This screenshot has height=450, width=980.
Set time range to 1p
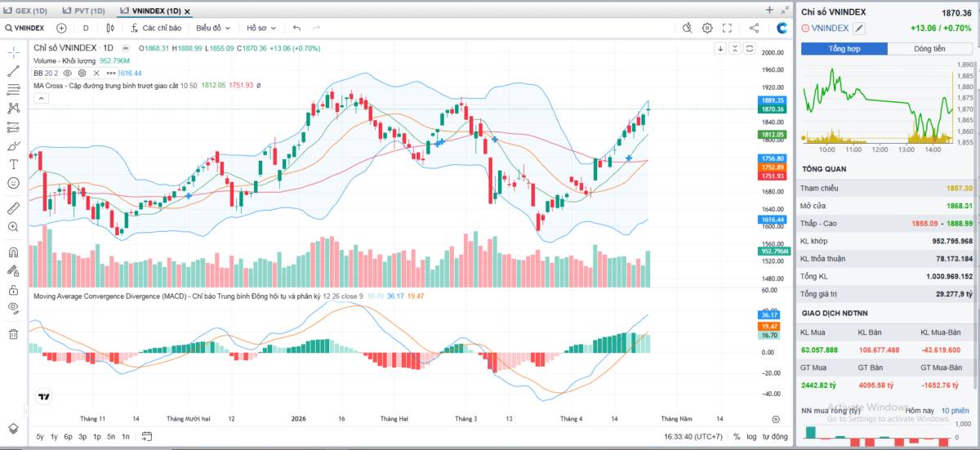click(96, 437)
